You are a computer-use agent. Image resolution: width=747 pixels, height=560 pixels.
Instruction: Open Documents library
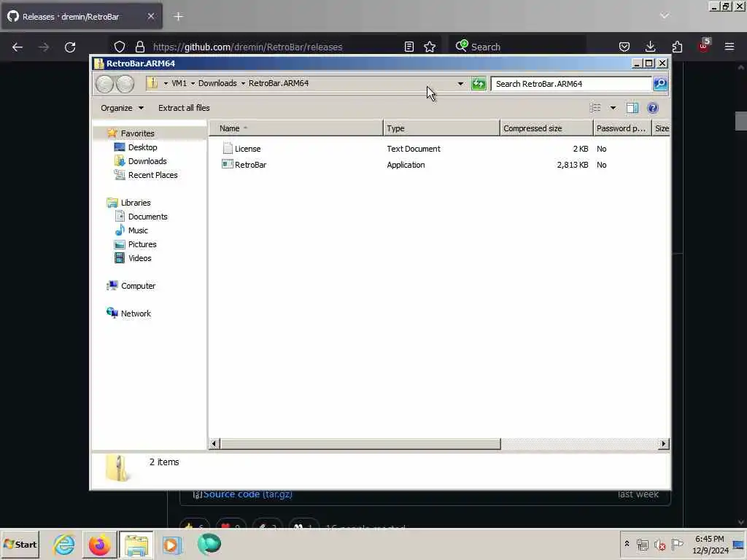click(x=147, y=216)
